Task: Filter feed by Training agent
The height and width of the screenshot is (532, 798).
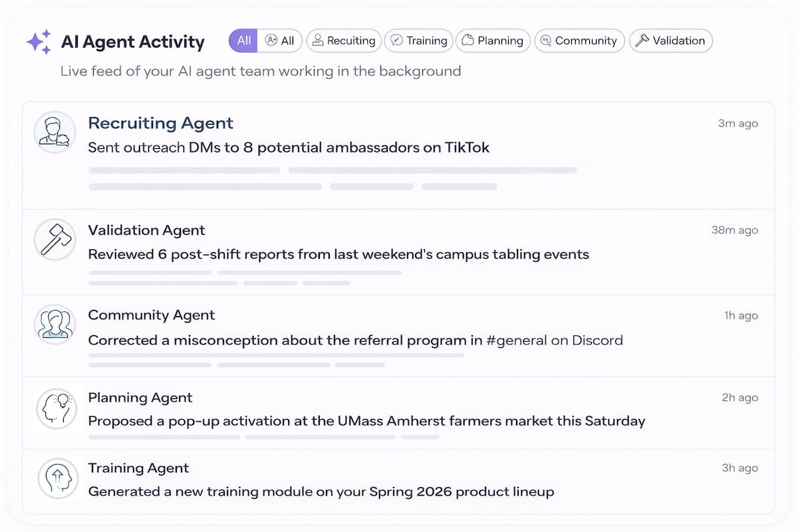Action: 419,41
